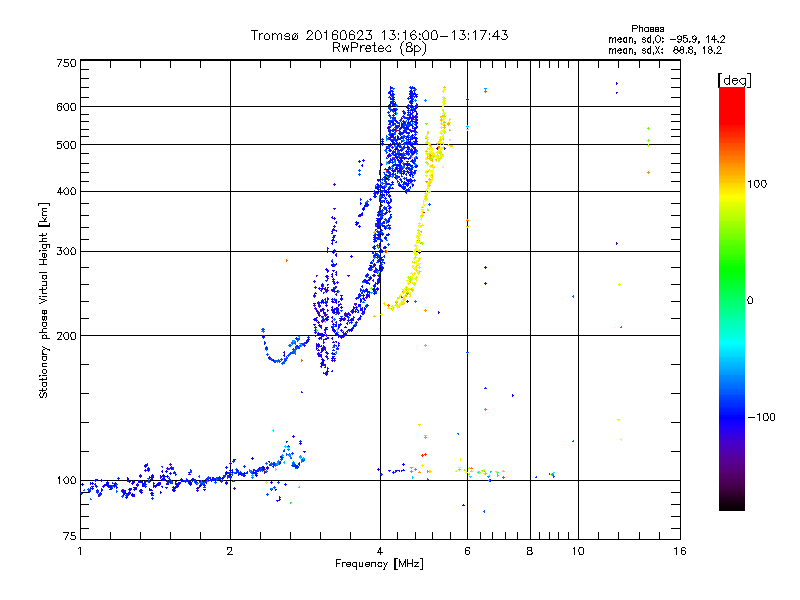The image size is (800, 600).
Task: Click the 'RwPretec (8p)' subtitle
Action: click(379, 48)
